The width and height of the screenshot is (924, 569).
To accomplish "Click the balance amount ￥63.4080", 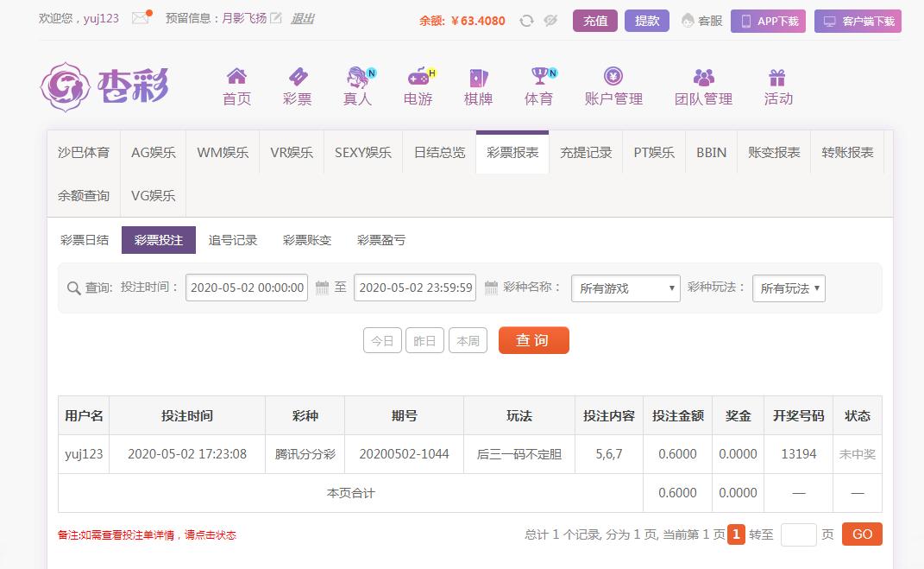I will (x=478, y=21).
